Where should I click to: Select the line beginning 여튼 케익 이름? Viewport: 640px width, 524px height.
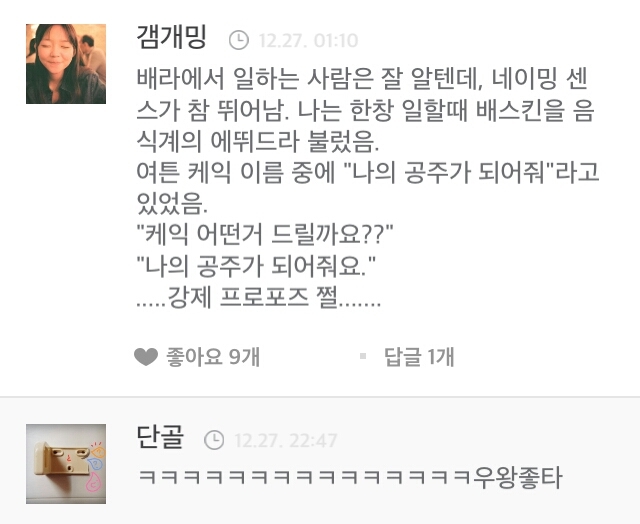367,172
